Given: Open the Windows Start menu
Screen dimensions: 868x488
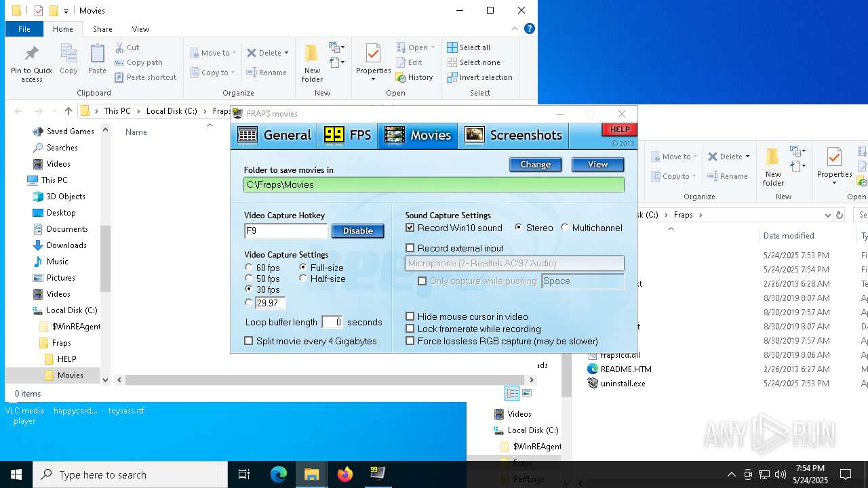Looking at the screenshot, I should click(x=16, y=474).
